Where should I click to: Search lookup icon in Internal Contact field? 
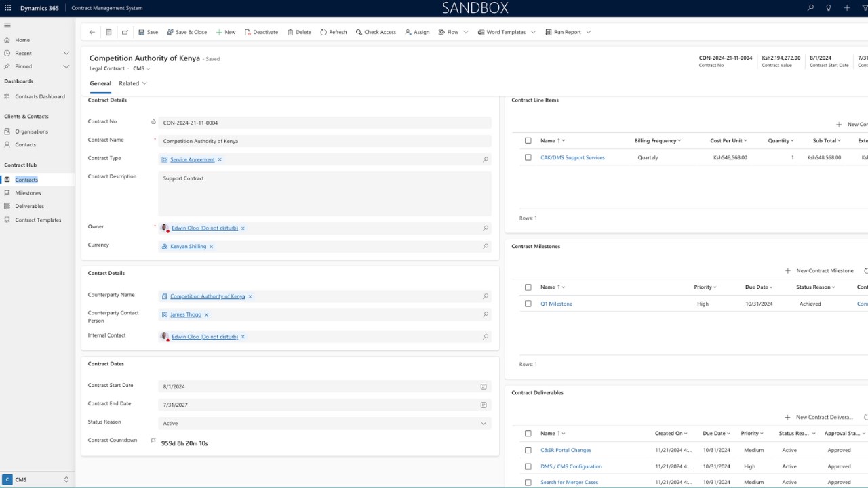point(486,336)
